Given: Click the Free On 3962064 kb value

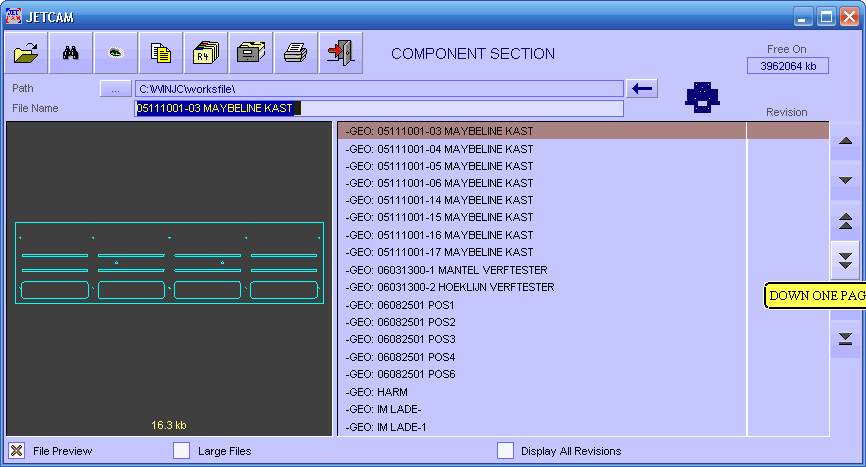Looking at the screenshot, I should coord(788,66).
